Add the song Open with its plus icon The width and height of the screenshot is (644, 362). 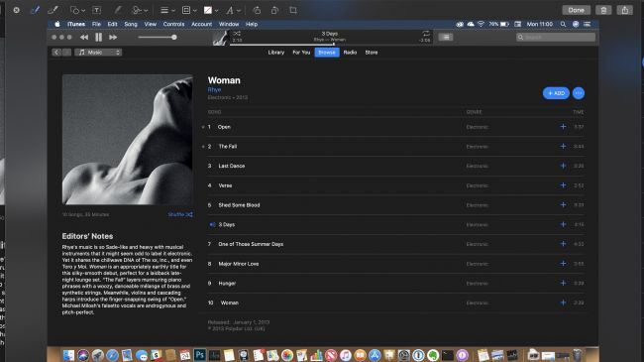[x=563, y=127]
